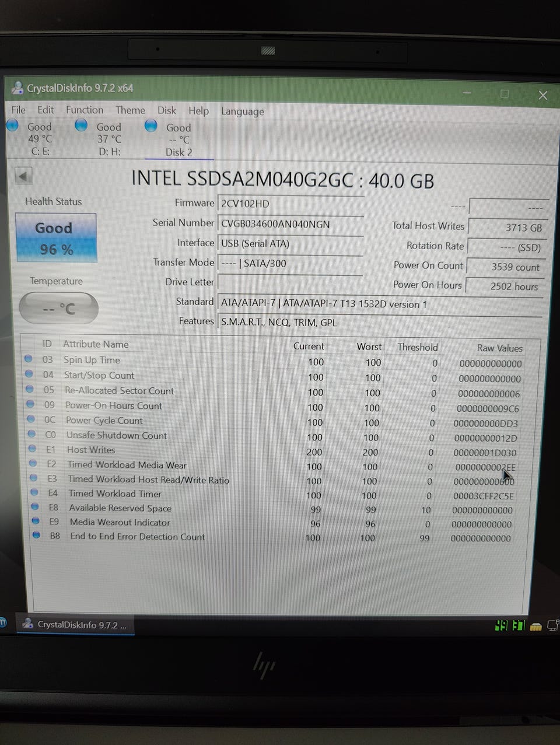Open the Theme menu
This screenshot has width=560, height=745.
(x=130, y=110)
